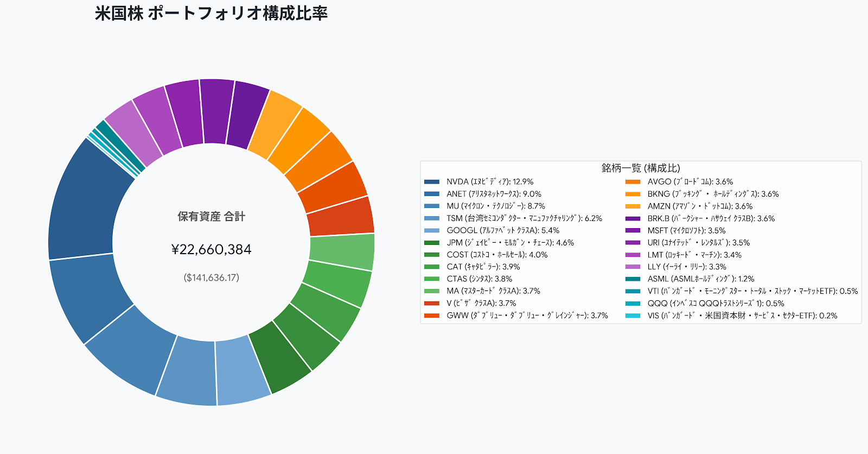Click the COST (コストコ) legend entry
This screenshot has width=868, height=454.
(497, 255)
